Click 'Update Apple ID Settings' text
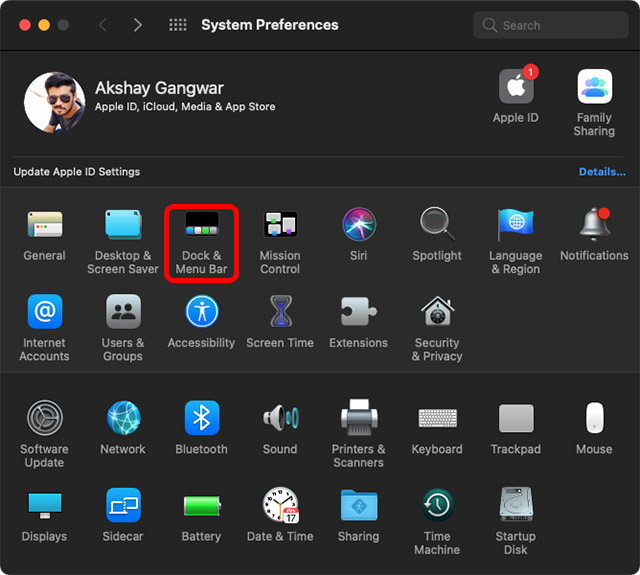This screenshot has height=575, width=640. [77, 172]
